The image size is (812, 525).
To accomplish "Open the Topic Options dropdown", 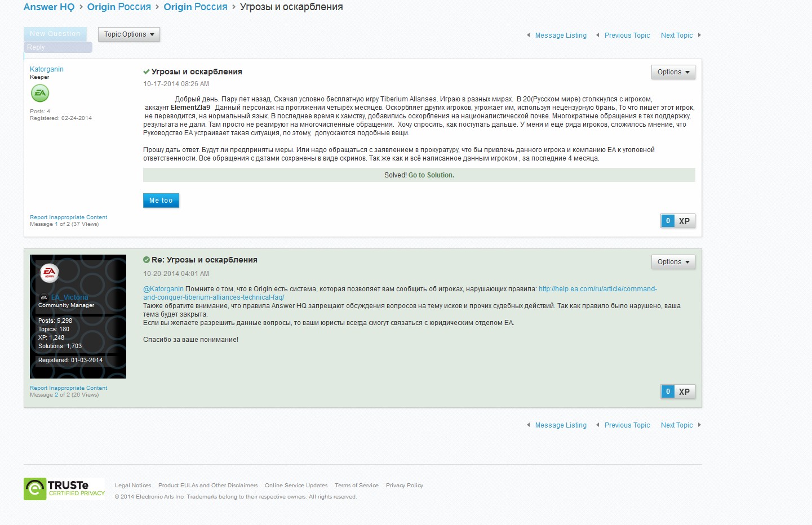I will [129, 34].
